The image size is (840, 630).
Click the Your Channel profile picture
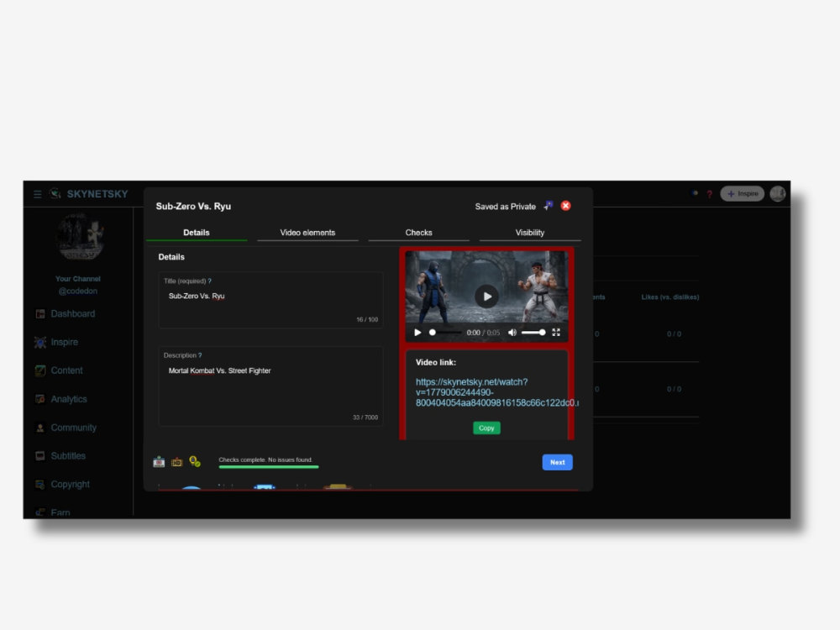(x=81, y=237)
